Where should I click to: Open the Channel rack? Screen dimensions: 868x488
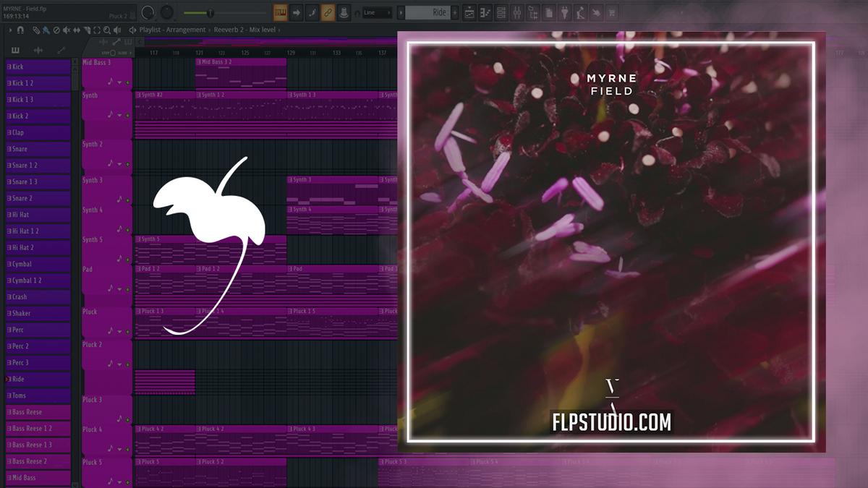(501, 12)
